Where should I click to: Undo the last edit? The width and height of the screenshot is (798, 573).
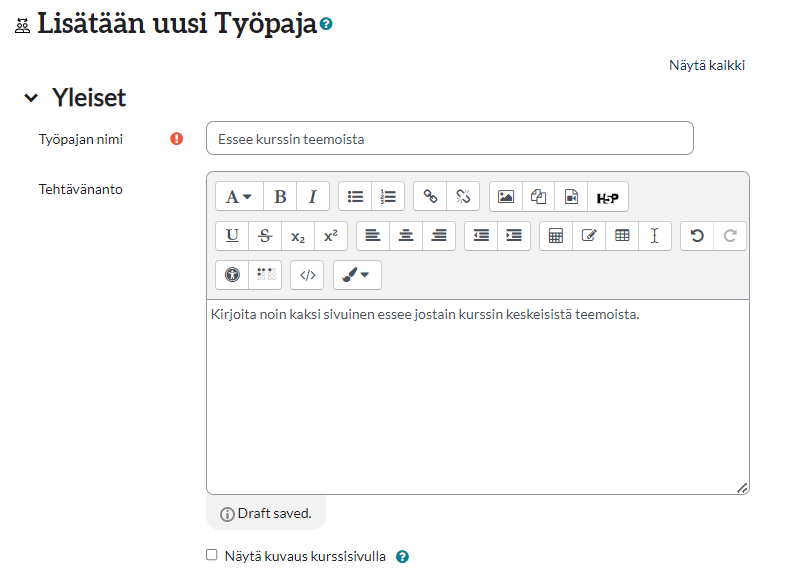coord(697,236)
